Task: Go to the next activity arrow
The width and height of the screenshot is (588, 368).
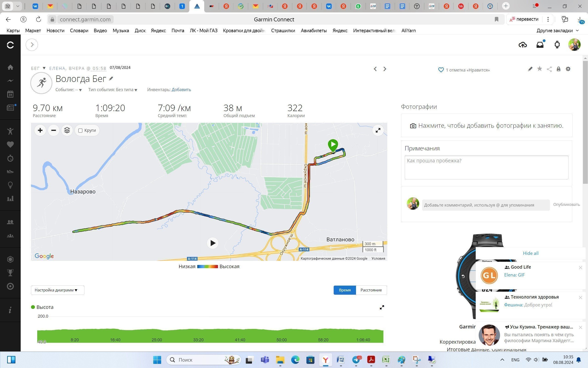Action: (385, 69)
